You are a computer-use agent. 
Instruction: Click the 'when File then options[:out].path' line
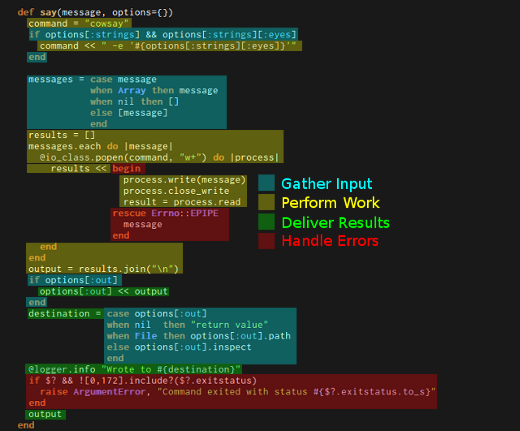199,336
